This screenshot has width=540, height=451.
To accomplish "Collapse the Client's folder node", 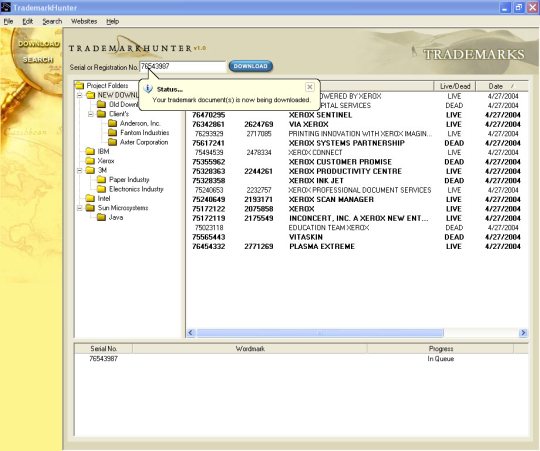I will pos(91,114).
